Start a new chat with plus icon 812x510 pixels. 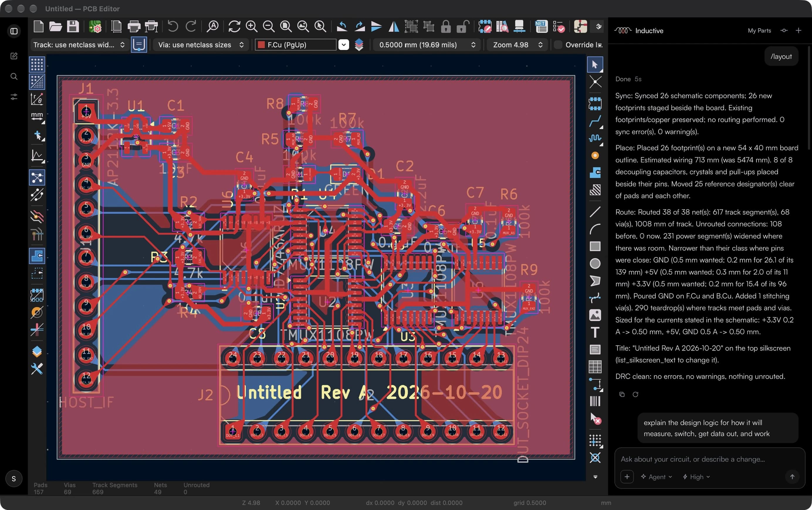798,31
